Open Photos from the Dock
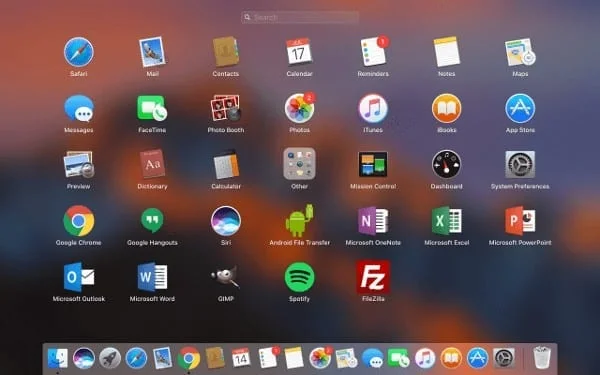This screenshot has height=375, width=600. point(320,358)
